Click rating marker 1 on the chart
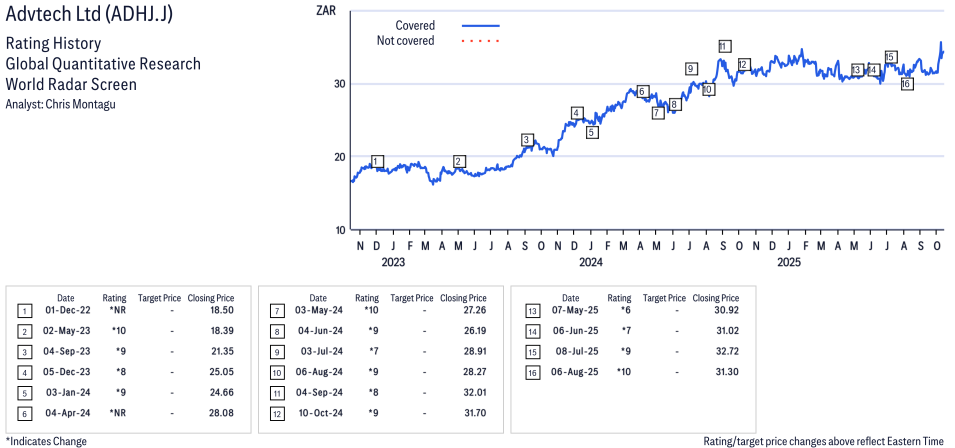The image size is (955, 448). tap(377, 161)
